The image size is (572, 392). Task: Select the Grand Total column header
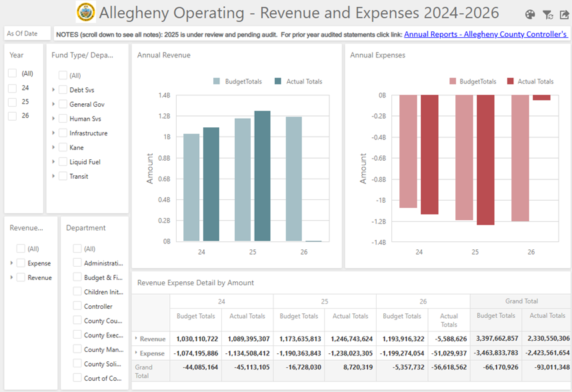pyautogui.click(x=521, y=301)
